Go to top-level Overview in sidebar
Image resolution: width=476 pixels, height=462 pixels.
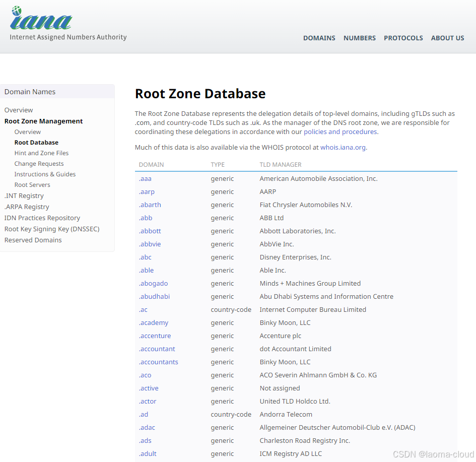pyautogui.click(x=19, y=110)
